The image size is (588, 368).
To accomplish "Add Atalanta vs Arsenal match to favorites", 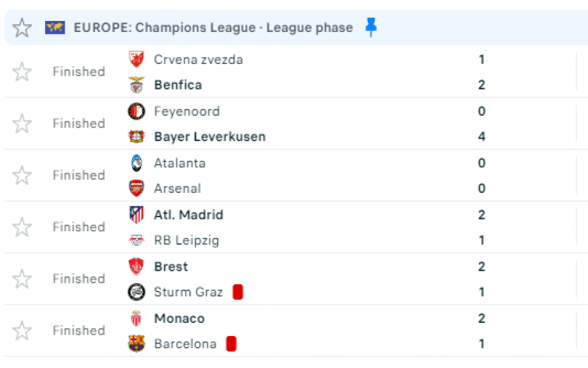I will 22,175.
